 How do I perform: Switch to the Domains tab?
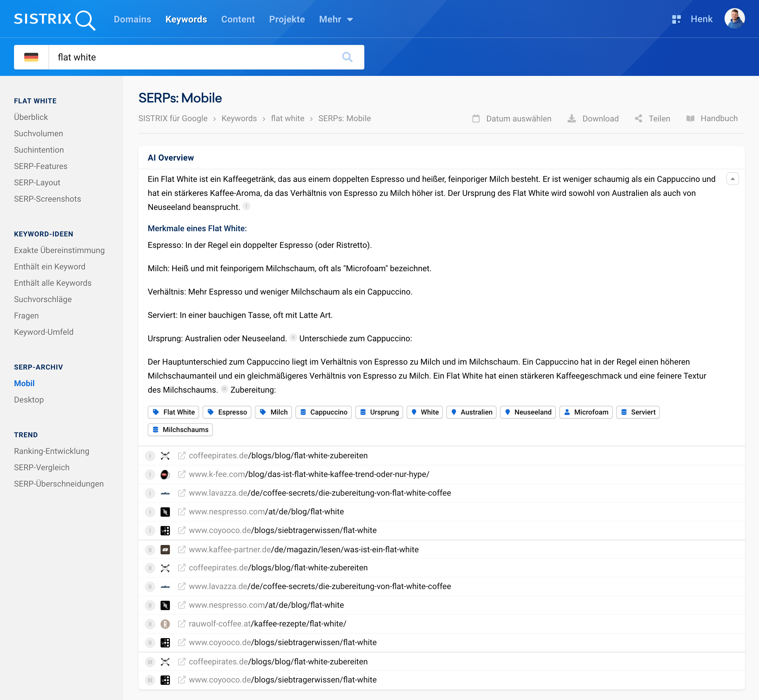tap(132, 19)
